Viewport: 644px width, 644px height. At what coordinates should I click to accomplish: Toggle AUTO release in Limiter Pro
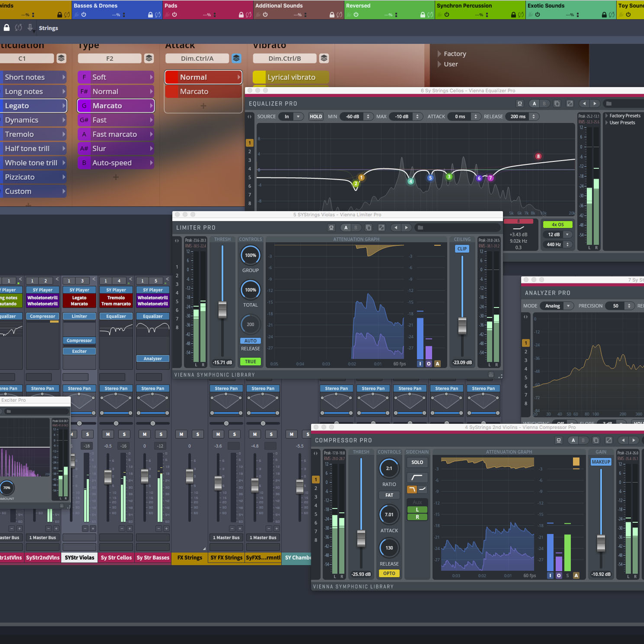pyautogui.click(x=250, y=341)
